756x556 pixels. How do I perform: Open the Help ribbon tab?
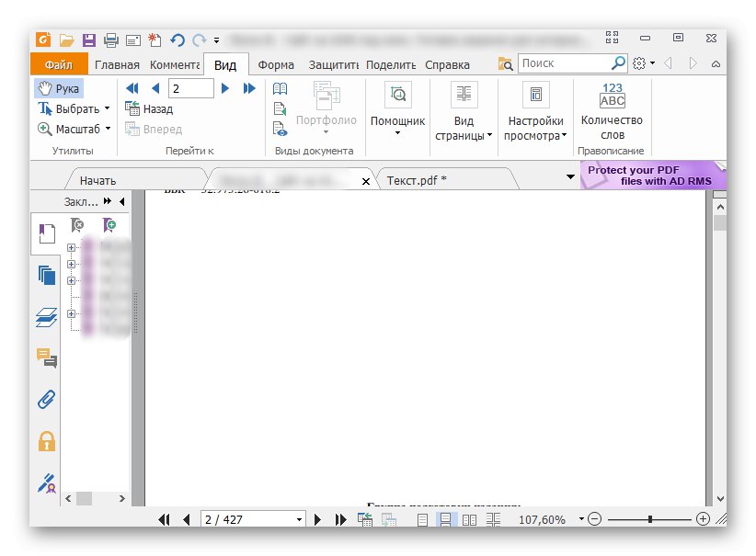[x=447, y=65]
